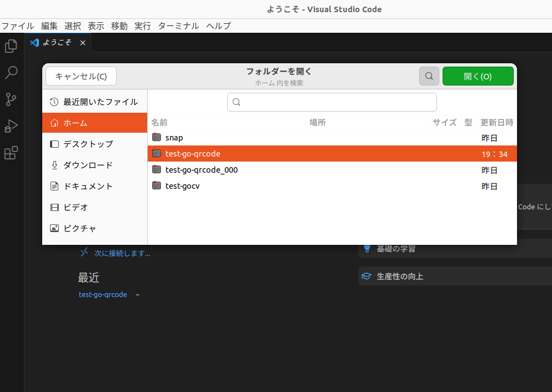
Task: Click the 19：34 modified time cell
Action: point(495,154)
